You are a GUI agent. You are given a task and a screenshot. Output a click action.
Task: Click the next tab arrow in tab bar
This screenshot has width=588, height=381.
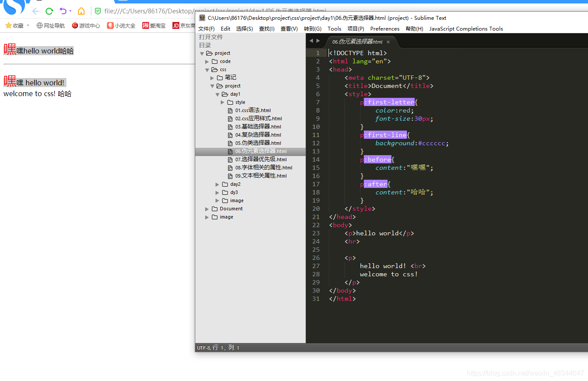point(318,41)
